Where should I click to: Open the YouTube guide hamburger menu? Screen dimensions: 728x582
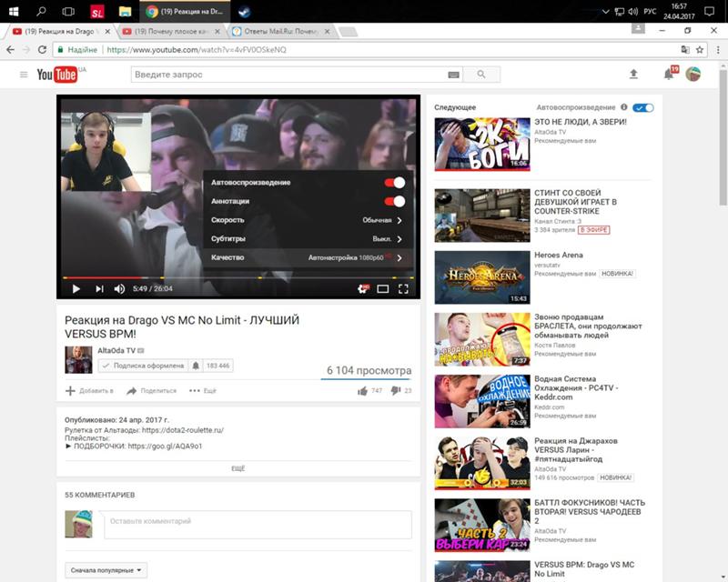pos(24,75)
